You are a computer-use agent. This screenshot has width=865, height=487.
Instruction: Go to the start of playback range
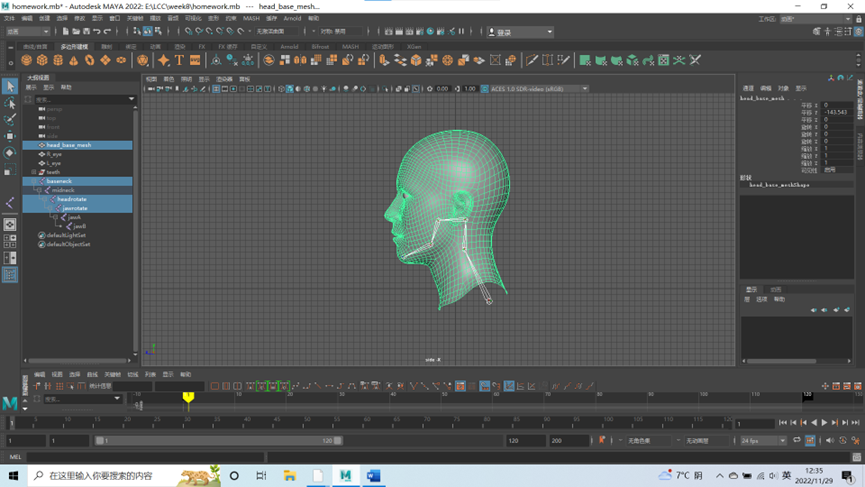click(x=783, y=423)
